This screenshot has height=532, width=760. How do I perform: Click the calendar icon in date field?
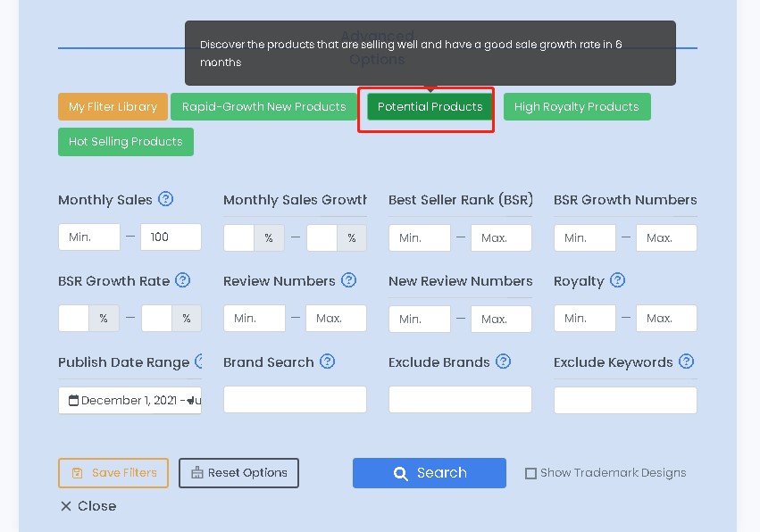[73, 400]
